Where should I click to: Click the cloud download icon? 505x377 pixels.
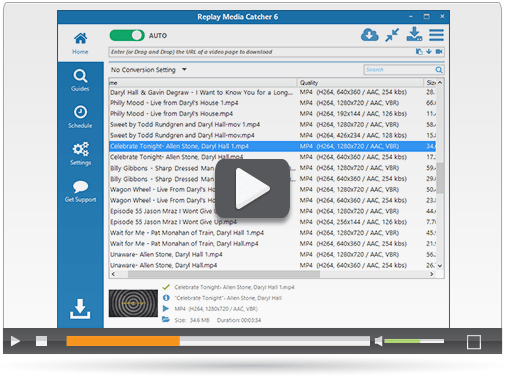pos(370,35)
